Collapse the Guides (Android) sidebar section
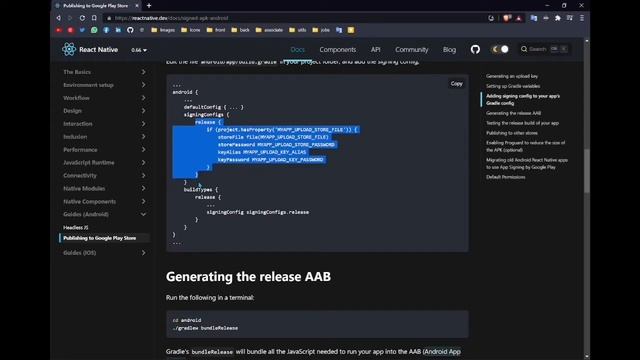The width and height of the screenshot is (640, 360). [104, 214]
